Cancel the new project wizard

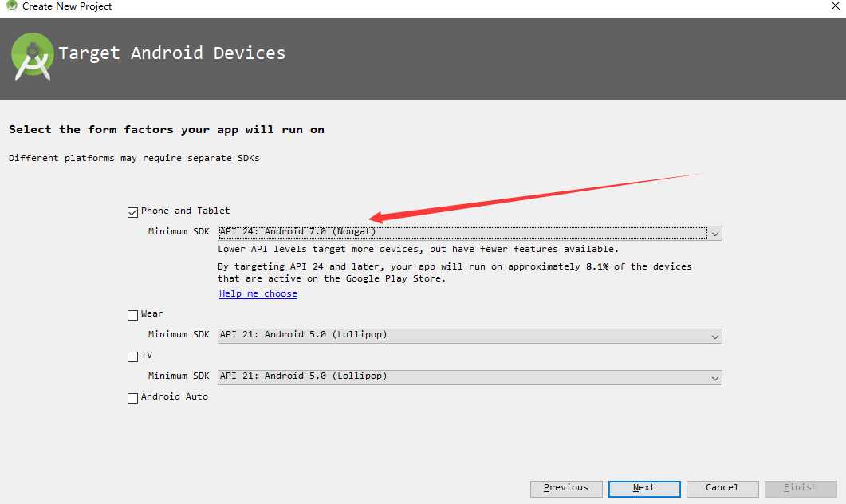(x=722, y=489)
